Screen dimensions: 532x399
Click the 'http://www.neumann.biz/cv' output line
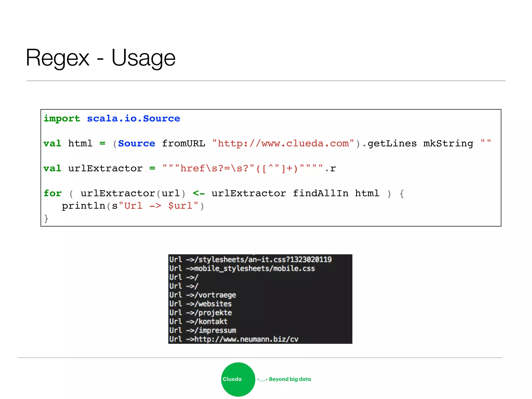pos(234,339)
